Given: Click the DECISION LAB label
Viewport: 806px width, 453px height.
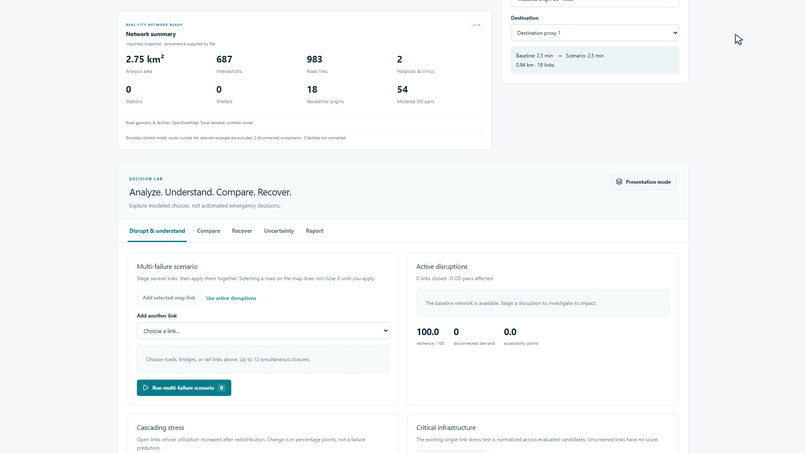Looking at the screenshot, I should [146, 179].
